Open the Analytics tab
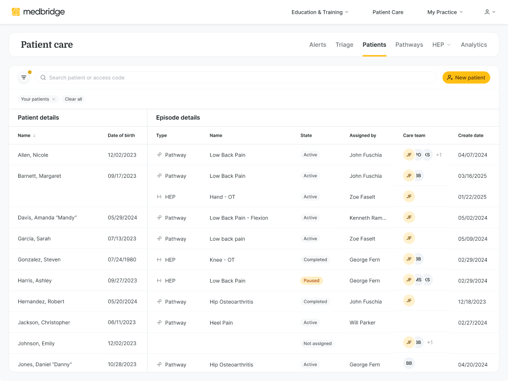The height and width of the screenshot is (381, 508). [x=474, y=45]
